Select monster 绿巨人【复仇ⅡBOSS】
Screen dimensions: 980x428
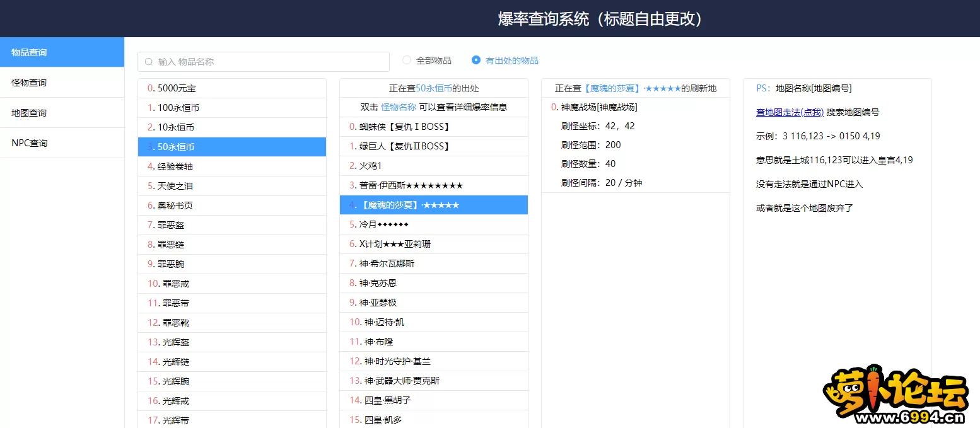[x=434, y=147]
